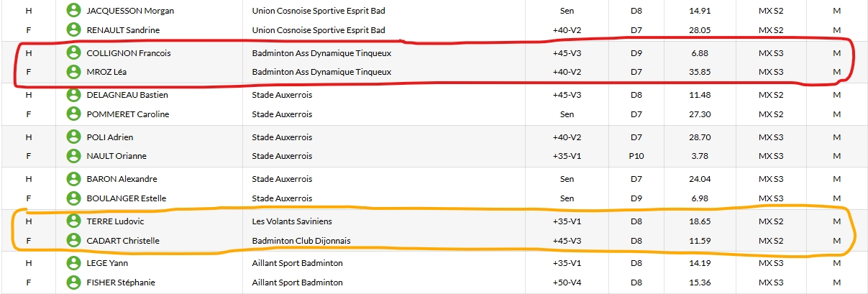Click the avatar icon next to RENAULT Sandrine
The height and width of the screenshot is (294, 868).
pos(73,29)
